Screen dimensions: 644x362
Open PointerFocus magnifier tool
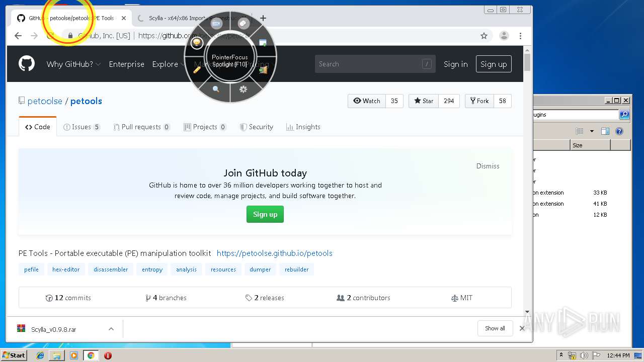[216, 89]
